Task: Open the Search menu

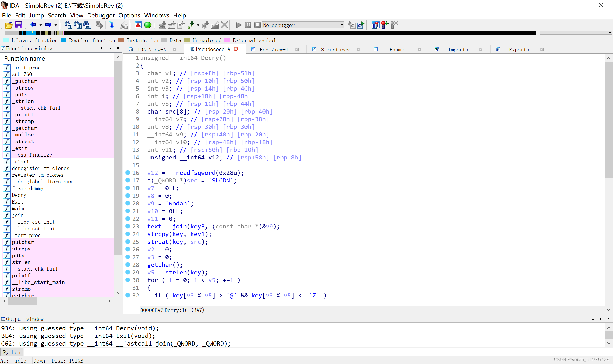Action: [x=57, y=16]
